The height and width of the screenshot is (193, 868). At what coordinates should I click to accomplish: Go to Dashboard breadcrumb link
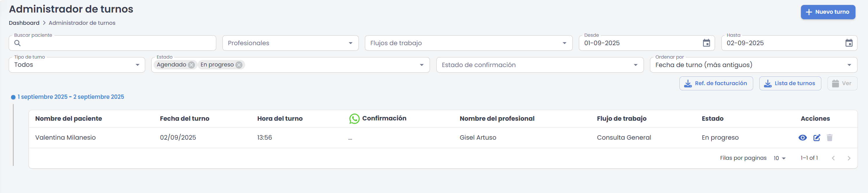[x=24, y=23]
